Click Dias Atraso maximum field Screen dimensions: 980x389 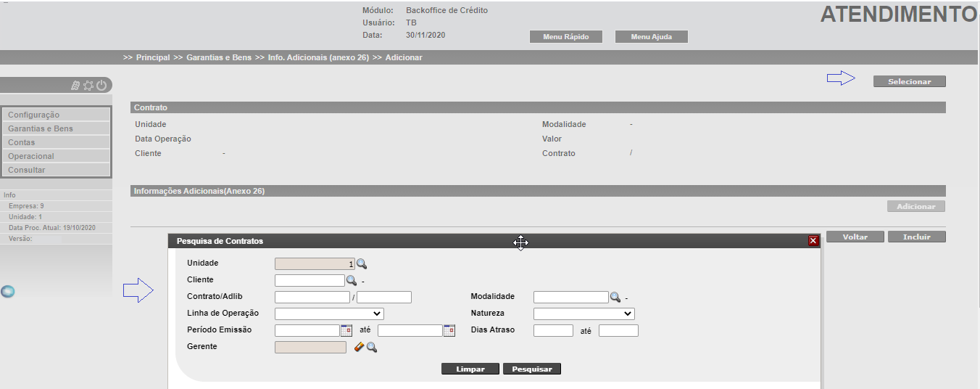coord(618,330)
